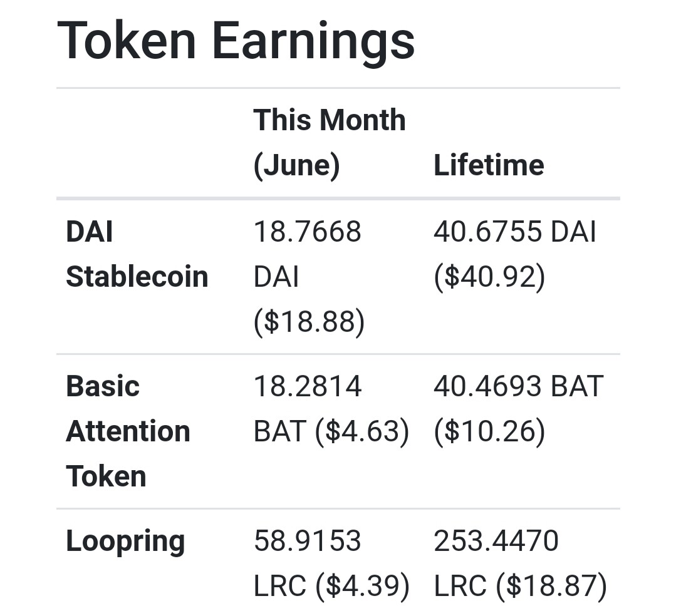Image resolution: width=676 pixels, height=616 pixels.
Task: Select the 18.7668 DAI monthly amount
Action: click(308, 254)
